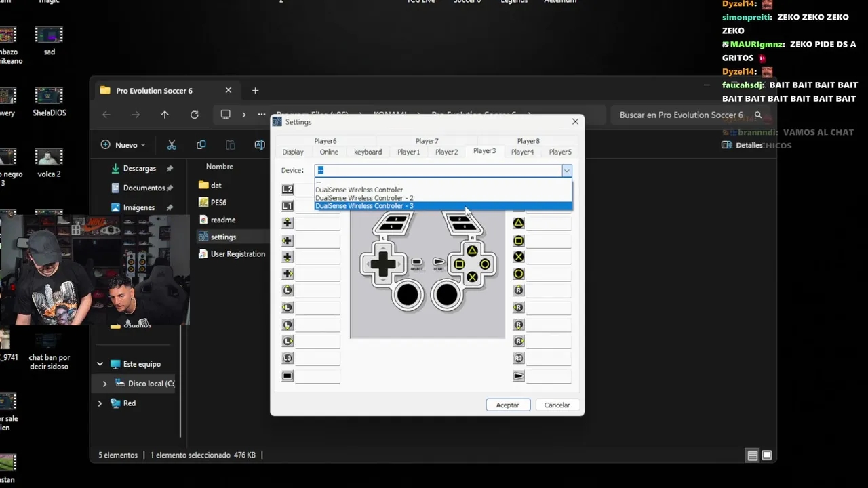Click the R3 button mapping icon
This screenshot has height=488, width=868.
(519, 359)
